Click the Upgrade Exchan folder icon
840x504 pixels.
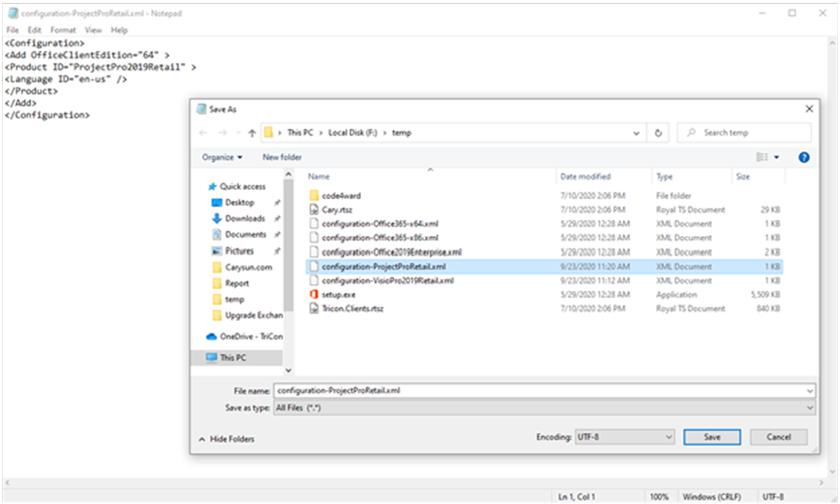tap(217, 315)
